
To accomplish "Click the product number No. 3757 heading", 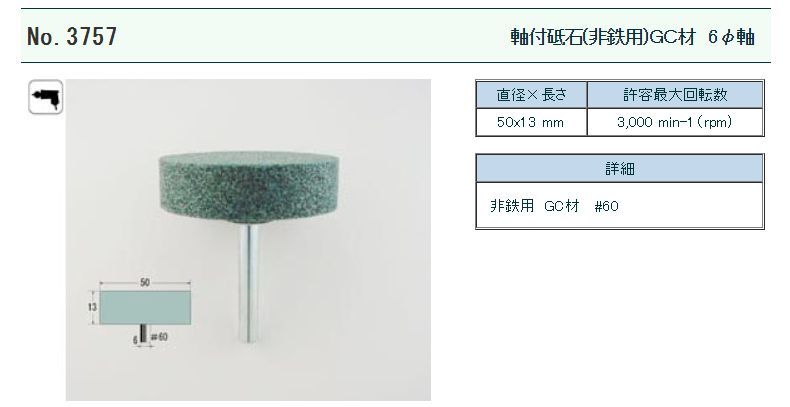I will pyautogui.click(x=72, y=36).
